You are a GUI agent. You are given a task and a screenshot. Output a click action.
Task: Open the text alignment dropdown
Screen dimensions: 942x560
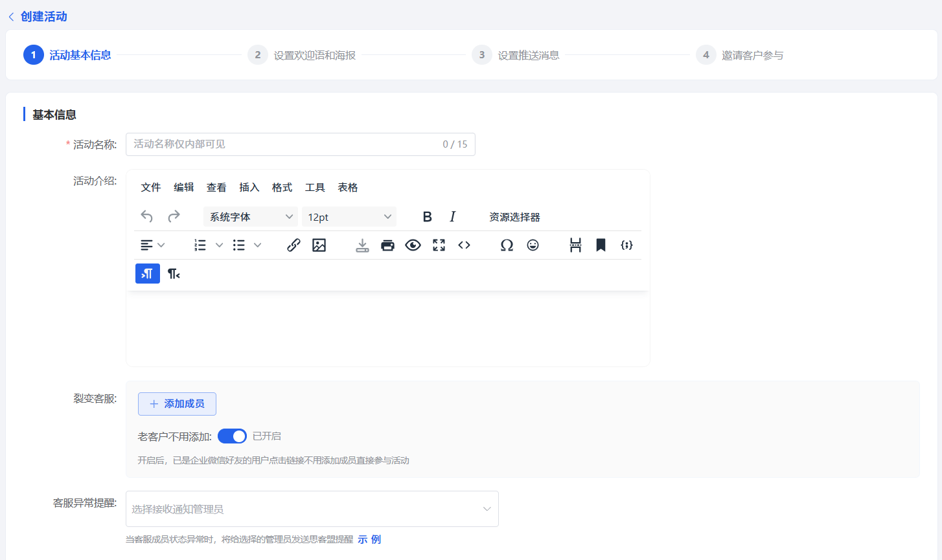[153, 245]
